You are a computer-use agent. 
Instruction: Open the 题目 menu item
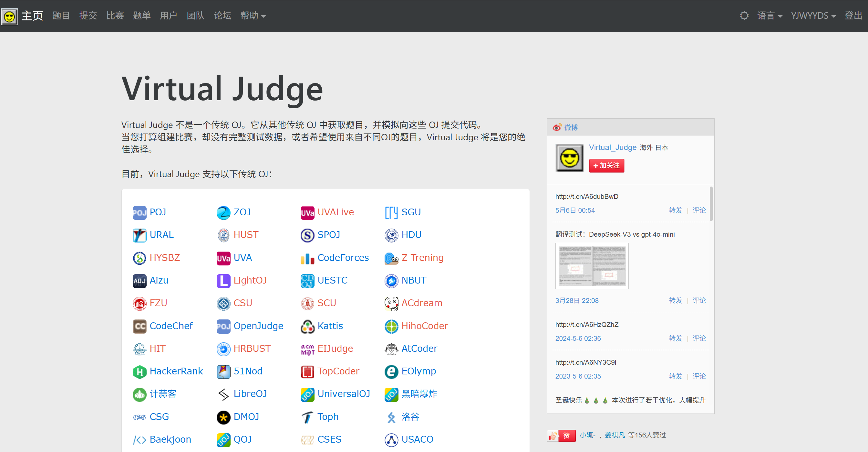61,16
